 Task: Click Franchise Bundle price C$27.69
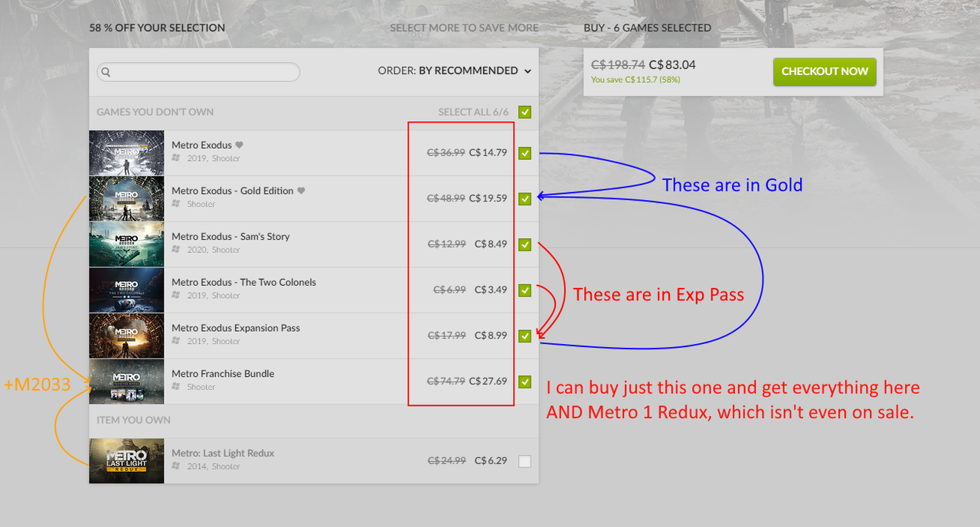488,381
